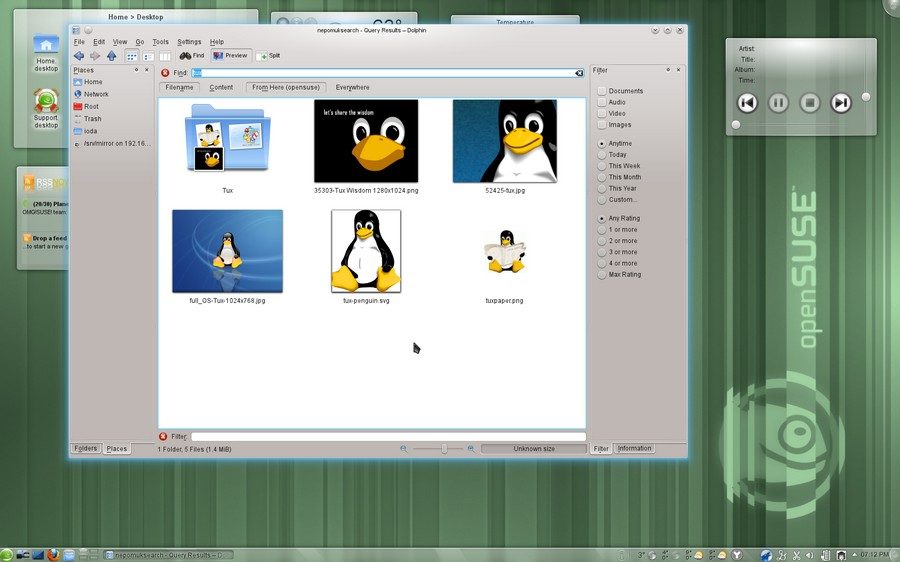Click the Back navigation arrow in Dolphin
The height and width of the screenshot is (562, 900).
79,56
